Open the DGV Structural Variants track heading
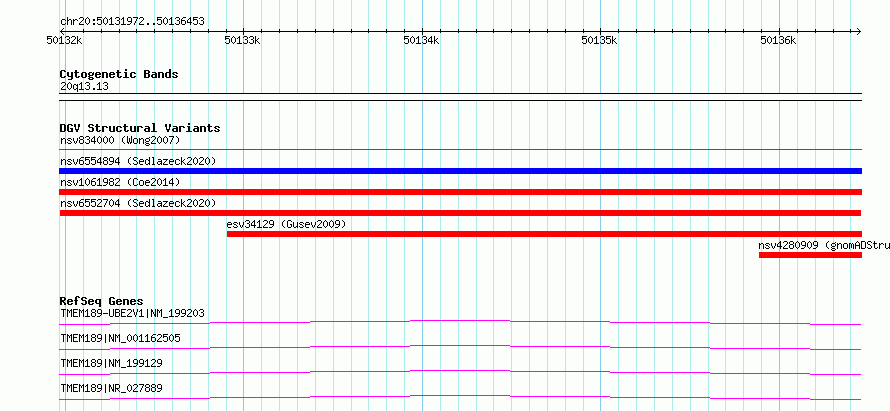 [x=140, y=128]
